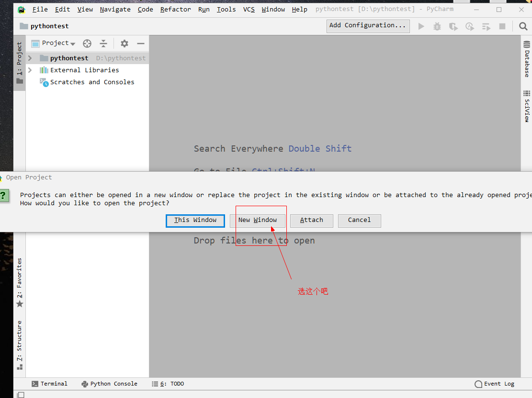Image resolution: width=532 pixels, height=398 pixels.
Task: Open the Python Console tab
Action: click(109, 384)
